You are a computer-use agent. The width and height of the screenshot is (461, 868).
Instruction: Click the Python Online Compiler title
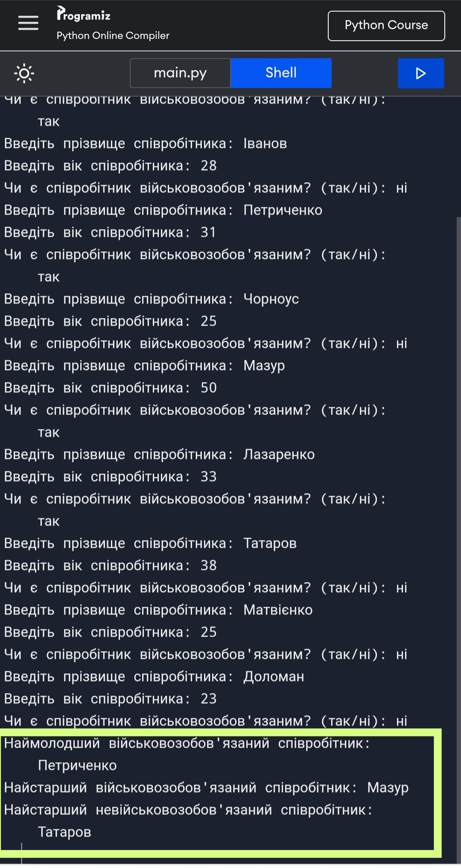click(x=113, y=35)
